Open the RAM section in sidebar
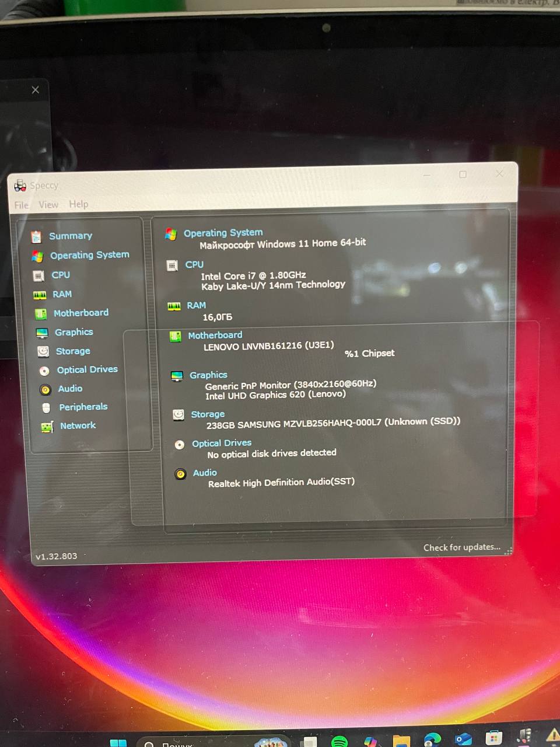This screenshot has height=747, width=560. (62, 294)
